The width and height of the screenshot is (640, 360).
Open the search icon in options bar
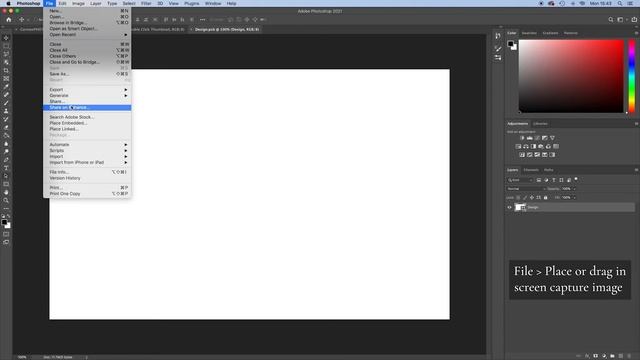click(611, 19)
